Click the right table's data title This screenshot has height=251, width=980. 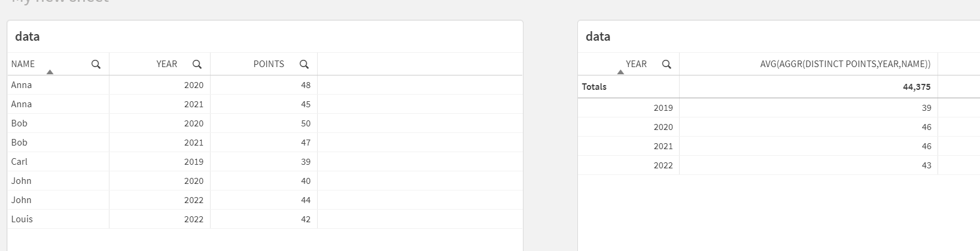(x=598, y=37)
